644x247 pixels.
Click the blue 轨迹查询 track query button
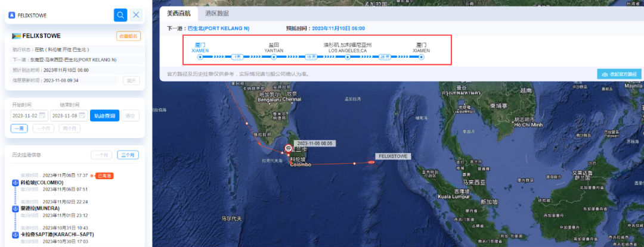coord(105,115)
